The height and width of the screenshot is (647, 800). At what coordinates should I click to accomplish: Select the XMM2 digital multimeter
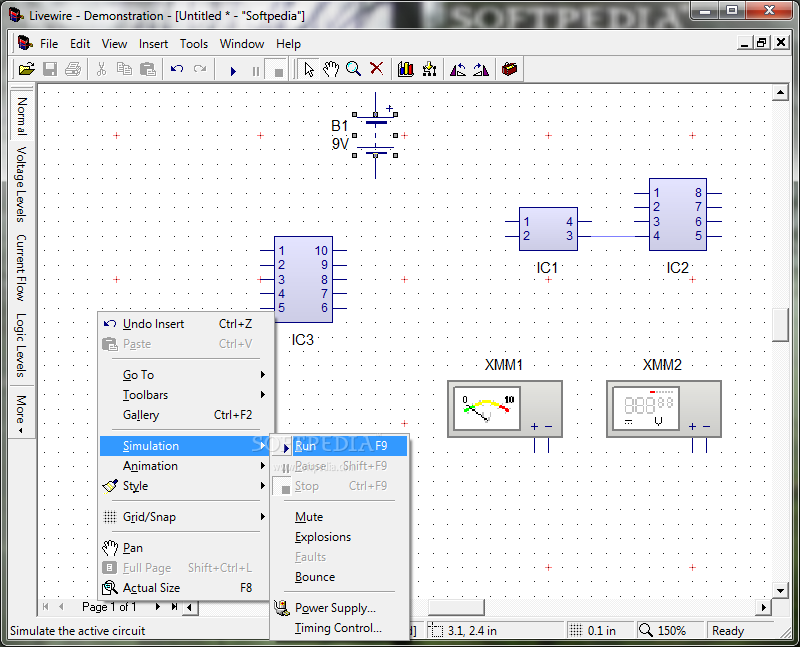pos(663,409)
